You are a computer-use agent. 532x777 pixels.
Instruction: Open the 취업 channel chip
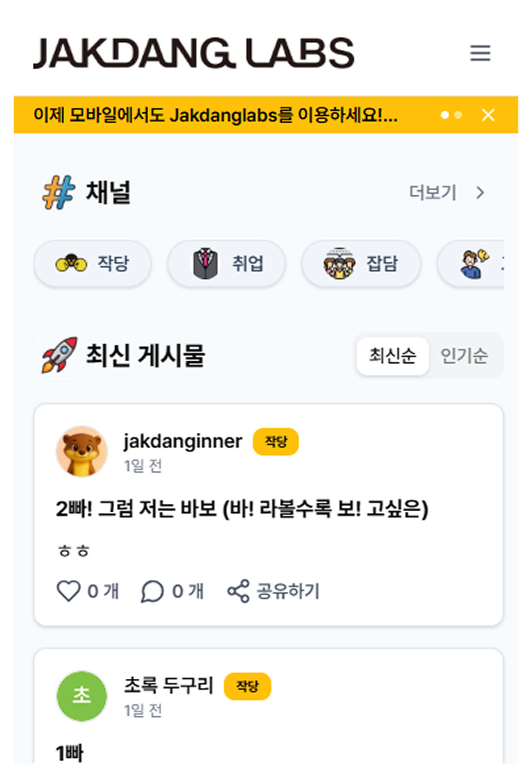tap(226, 264)
